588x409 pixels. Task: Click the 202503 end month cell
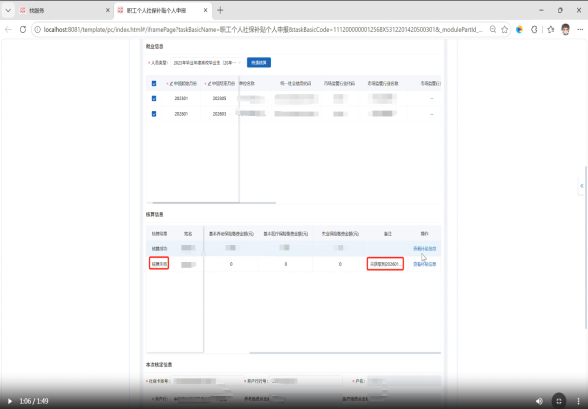(x=219, y=114)
